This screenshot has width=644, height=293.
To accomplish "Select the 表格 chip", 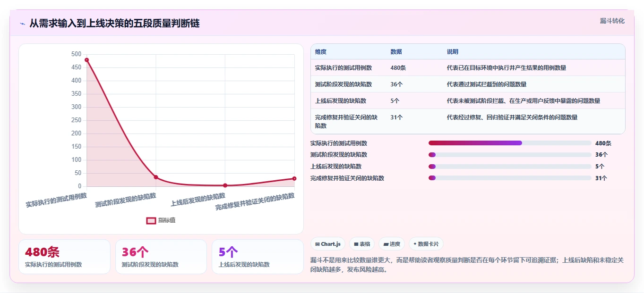I will pos(361,244).
